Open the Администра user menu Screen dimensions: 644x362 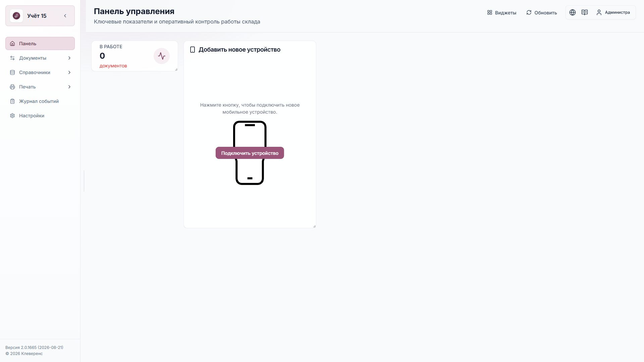coord(613,12)
